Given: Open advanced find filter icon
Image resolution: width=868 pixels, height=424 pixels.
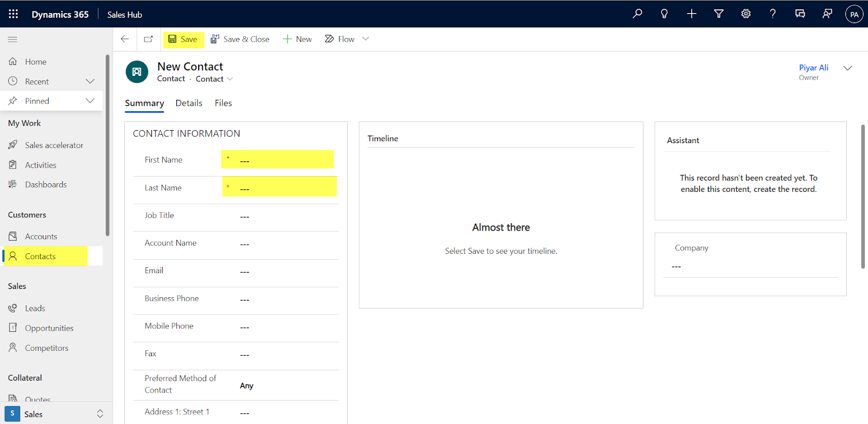Looking at the screenshot, I should [x=719, y=14].
